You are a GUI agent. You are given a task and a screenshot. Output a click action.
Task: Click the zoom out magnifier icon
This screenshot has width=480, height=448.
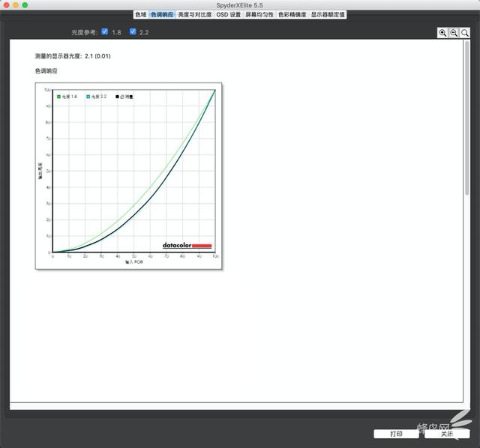click(x=454, y=33)
